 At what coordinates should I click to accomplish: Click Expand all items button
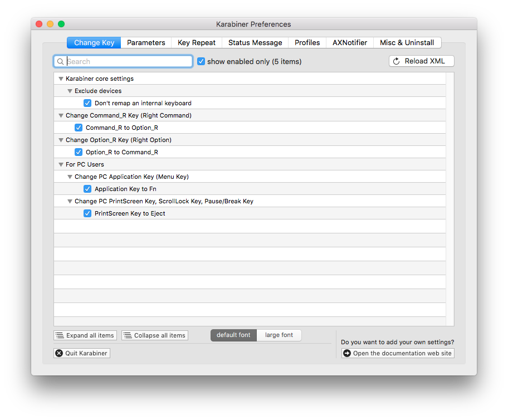pos(85,335)
